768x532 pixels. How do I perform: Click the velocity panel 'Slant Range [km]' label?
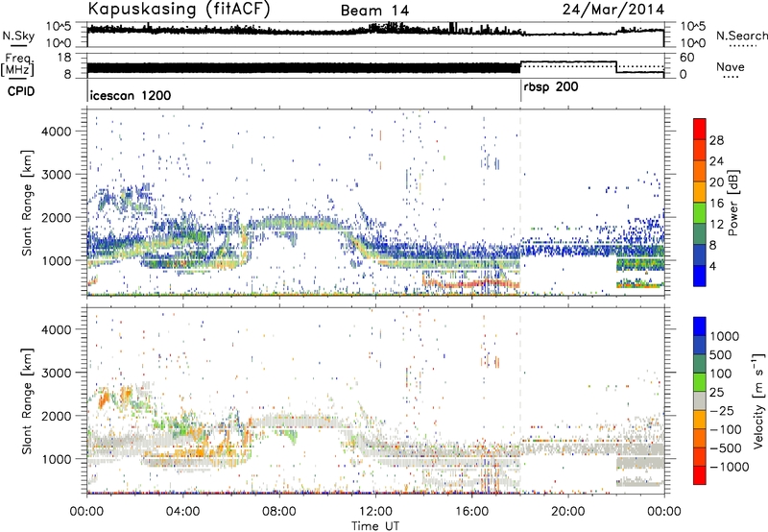(27, 400)
